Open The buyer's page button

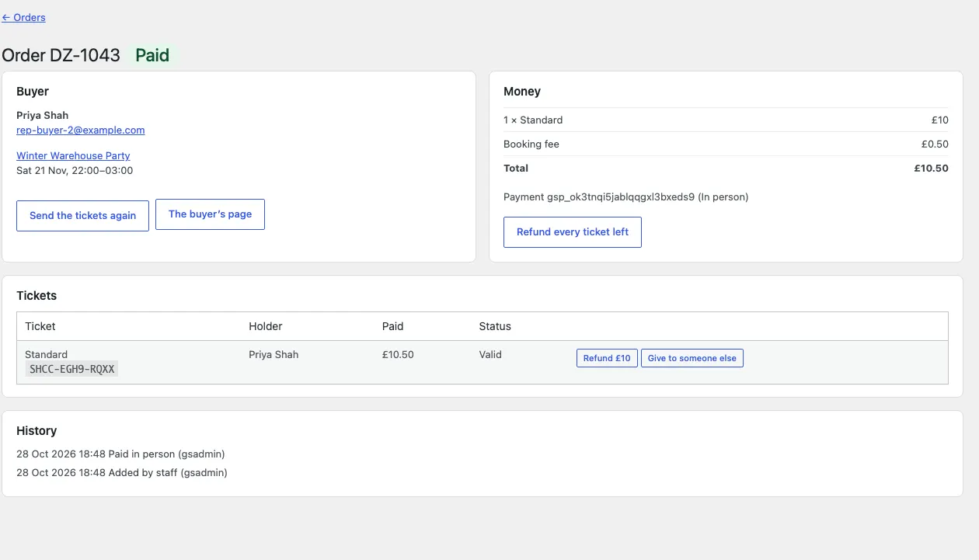point(210,214)
